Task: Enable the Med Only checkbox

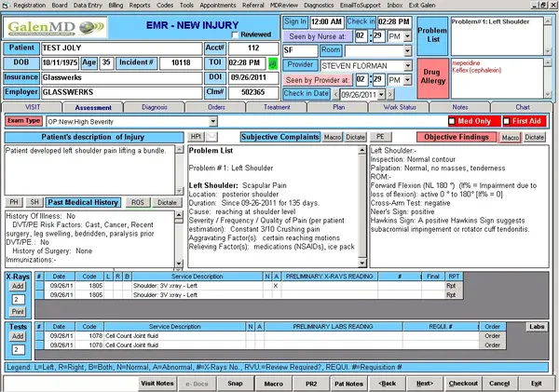Action: point(452,122)
